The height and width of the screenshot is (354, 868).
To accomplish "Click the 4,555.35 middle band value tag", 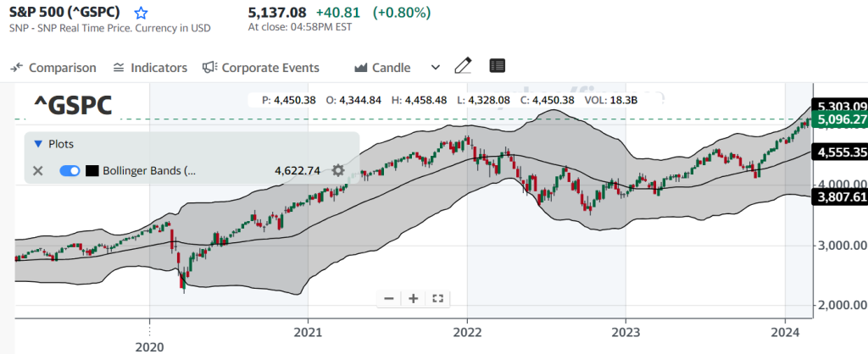I will click(x=840, y=152).
